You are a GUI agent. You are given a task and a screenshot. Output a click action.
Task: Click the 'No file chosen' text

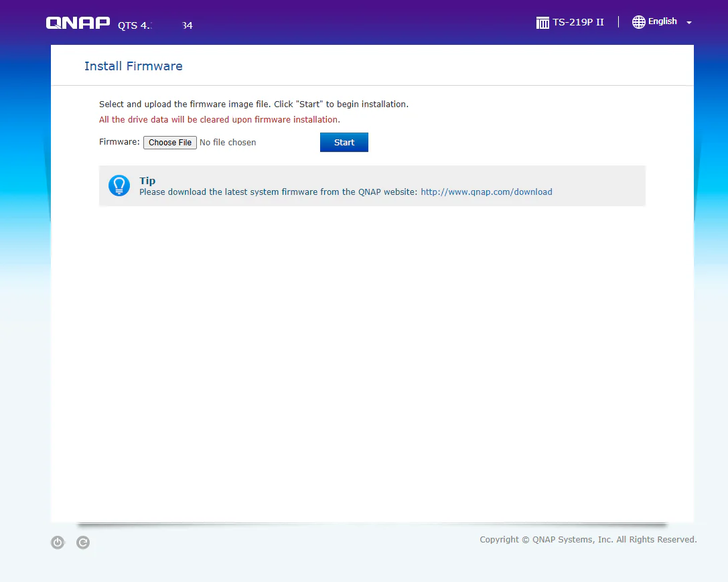point(228,143)
